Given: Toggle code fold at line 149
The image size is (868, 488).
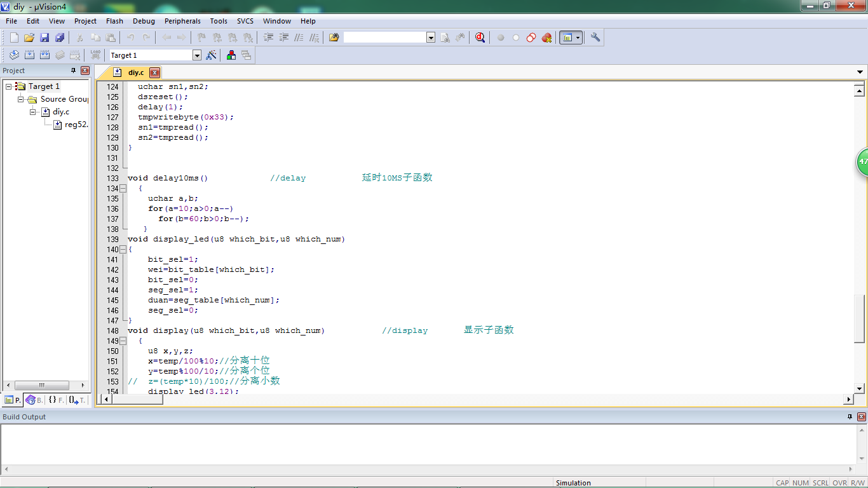Looking at the screenshot, I should [x=123, y=341].
